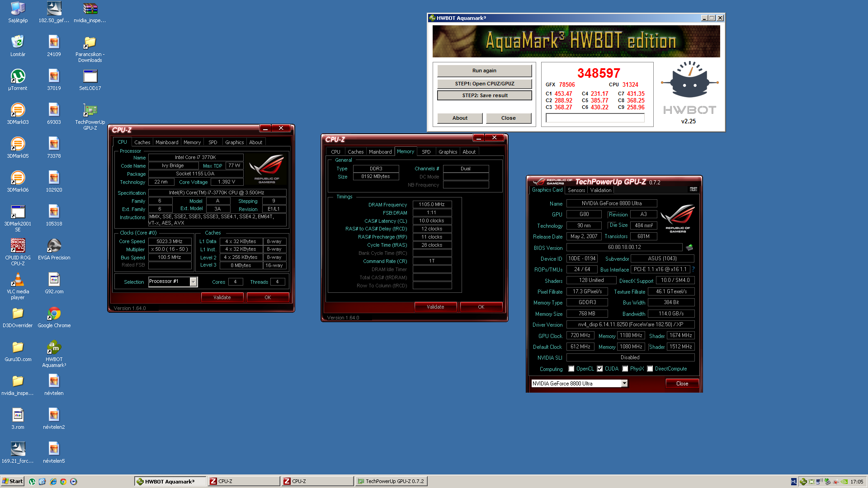Switch to Validation tab in GPU-Z
This screenshot has height=488, width=868.
[601, 190]
